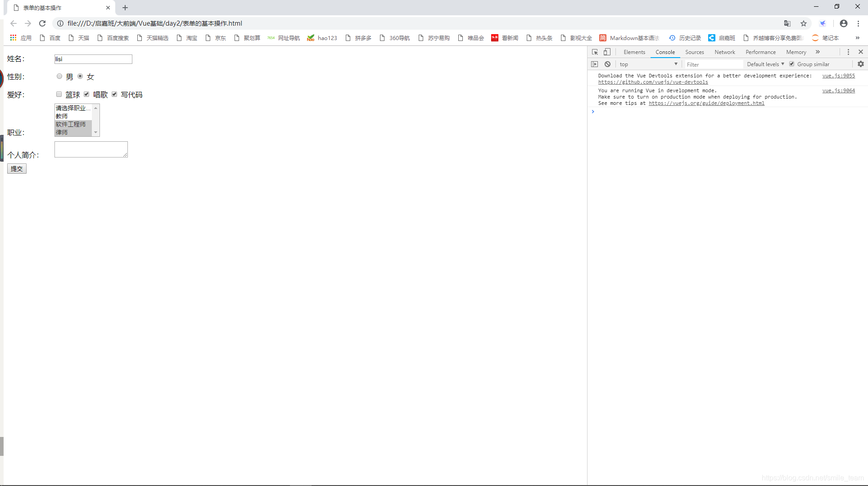This screenshot has height=486, width=868.
Task: Open the Markdown基本语法 bookmark
Action: [x=629, y=38]
